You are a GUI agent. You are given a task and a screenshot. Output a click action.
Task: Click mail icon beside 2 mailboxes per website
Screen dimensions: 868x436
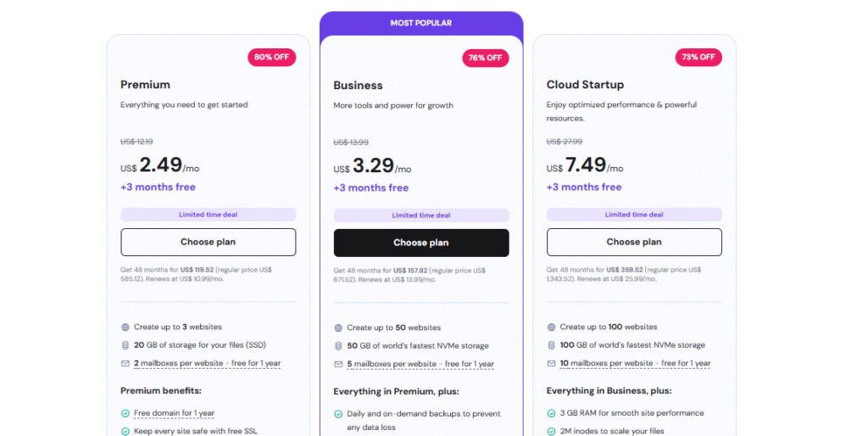tap(125, 364)
